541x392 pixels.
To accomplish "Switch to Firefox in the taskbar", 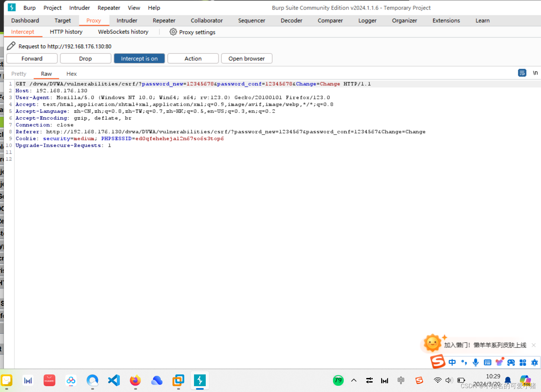I will point(135,380).
